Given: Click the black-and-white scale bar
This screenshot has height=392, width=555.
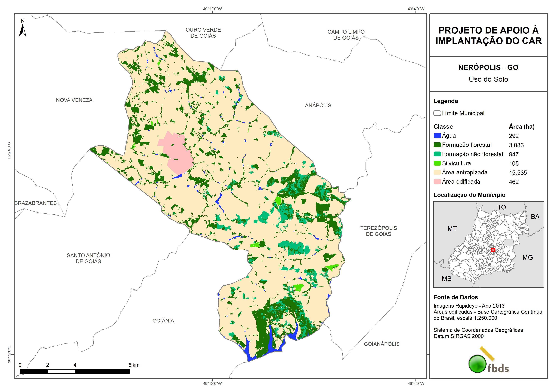Looking at the screenshot, I should click(x=75, y=371).
